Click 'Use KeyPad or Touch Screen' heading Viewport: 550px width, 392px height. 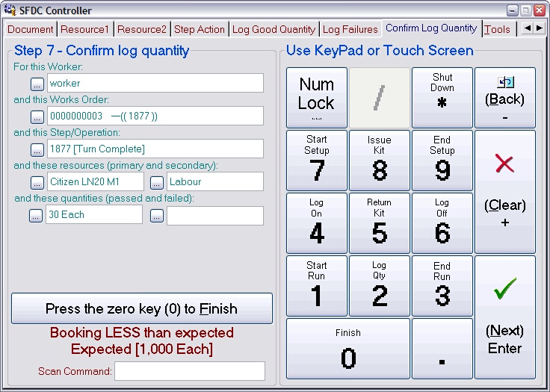coord(380,51)
